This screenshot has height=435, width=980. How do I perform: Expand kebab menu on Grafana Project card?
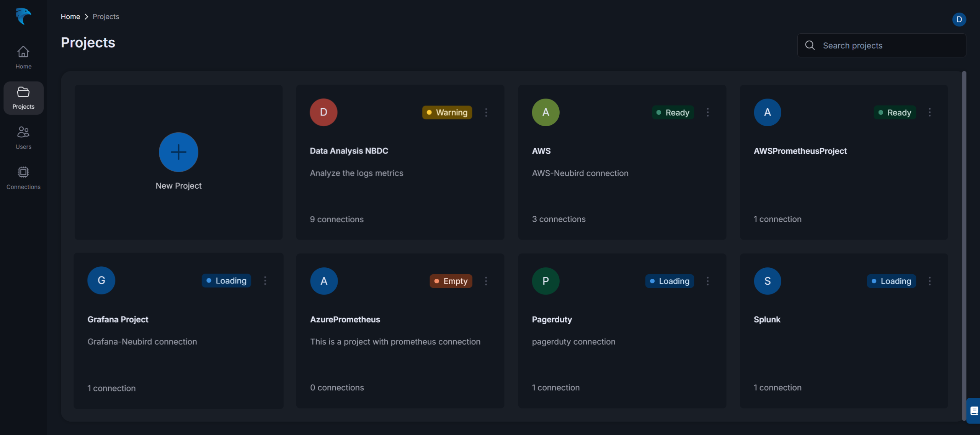(x=265, y=281)
